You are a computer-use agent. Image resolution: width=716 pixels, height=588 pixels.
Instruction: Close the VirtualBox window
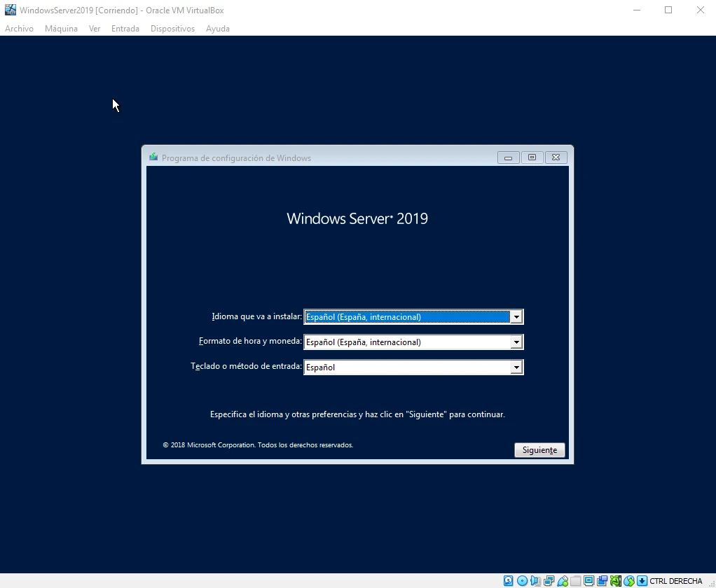(x=701, y=10)
